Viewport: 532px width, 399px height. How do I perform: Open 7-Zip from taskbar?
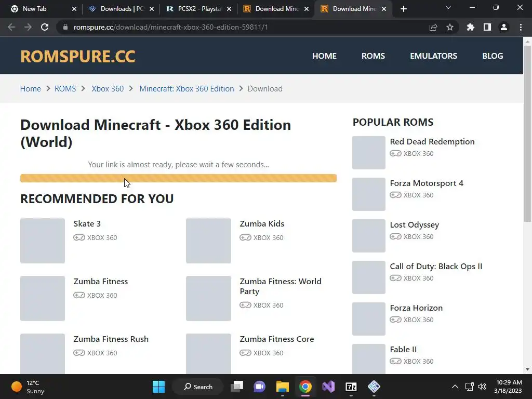[x=351, y=387]
